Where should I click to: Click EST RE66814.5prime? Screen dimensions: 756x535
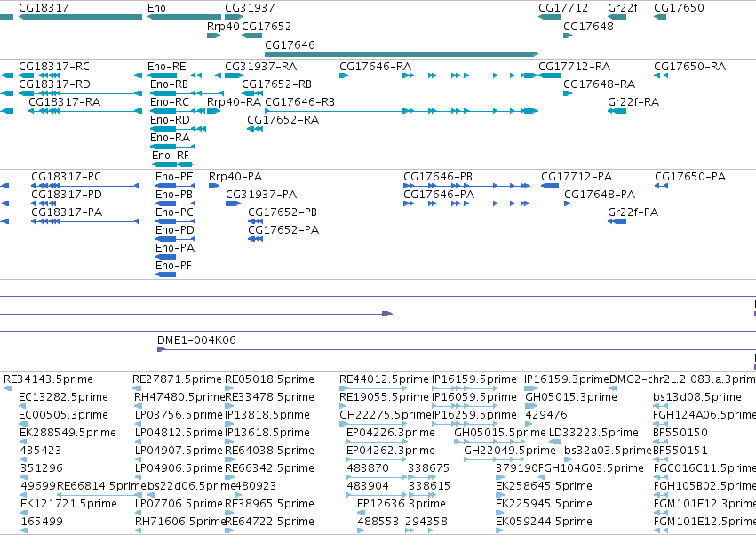[x=101, y=486]
